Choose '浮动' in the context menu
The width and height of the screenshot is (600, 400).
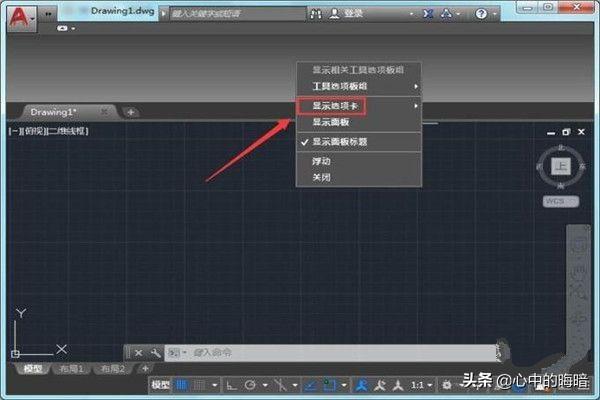click(322, 161)
